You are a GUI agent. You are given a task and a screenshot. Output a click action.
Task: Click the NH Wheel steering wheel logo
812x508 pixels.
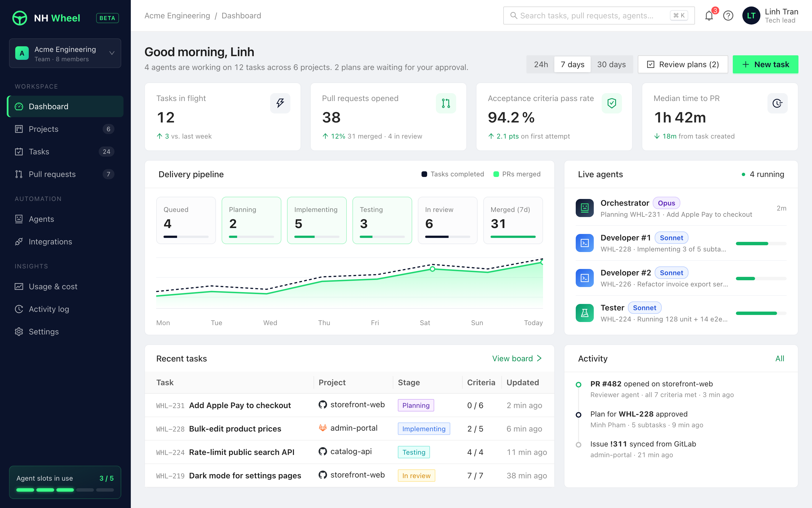tap(19, 18)
